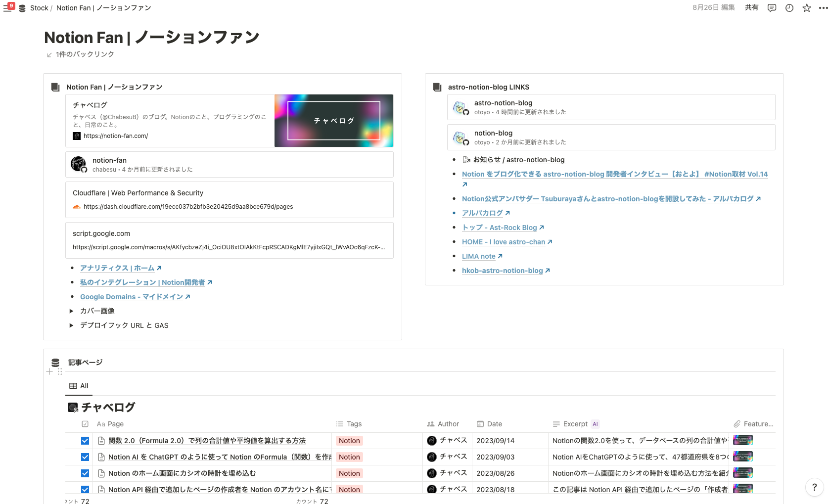Click 共有 share button

[x=752, y=7]
